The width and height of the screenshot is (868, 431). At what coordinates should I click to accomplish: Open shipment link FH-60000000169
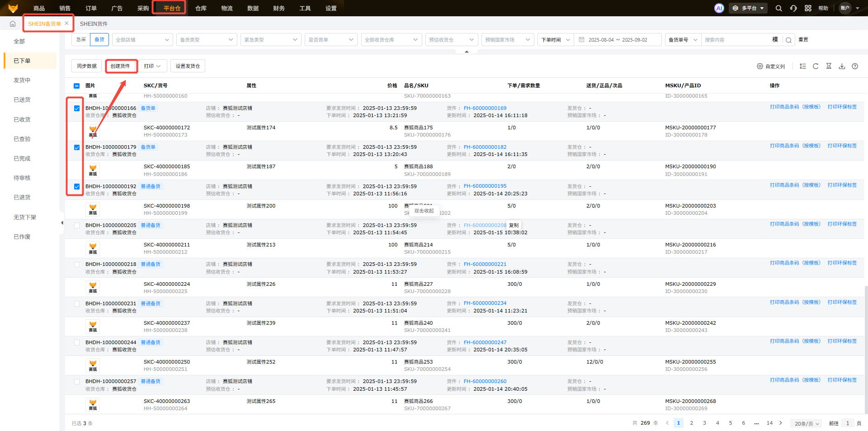pos(485,108)
